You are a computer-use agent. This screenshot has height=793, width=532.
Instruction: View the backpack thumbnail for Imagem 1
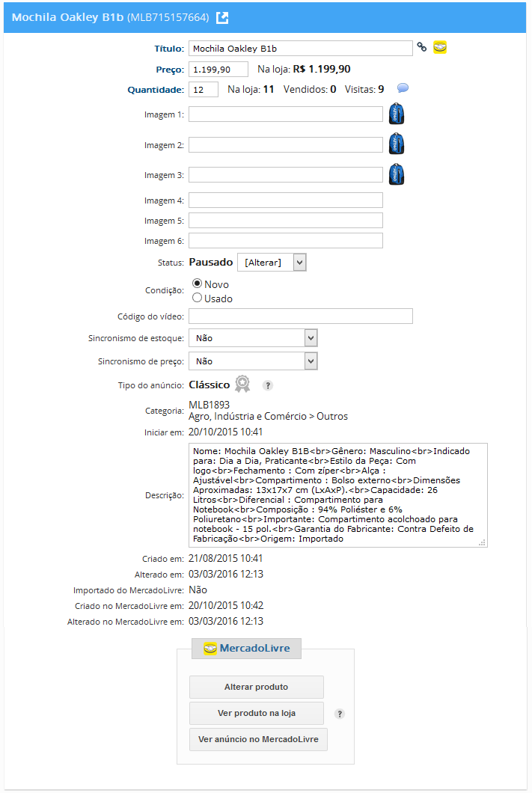tap(397, 114)
